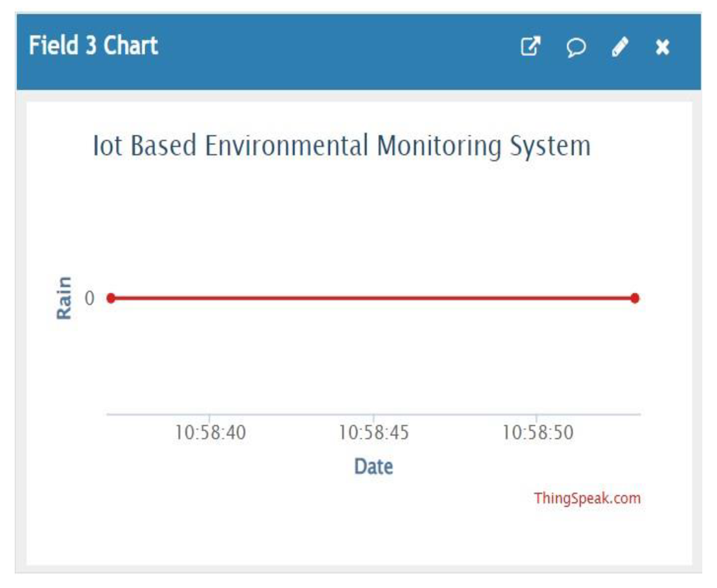Click the comment speech bubble icon
Image resolution: width=717 pixels, height=588 pixels.
(x=576, y=47)
